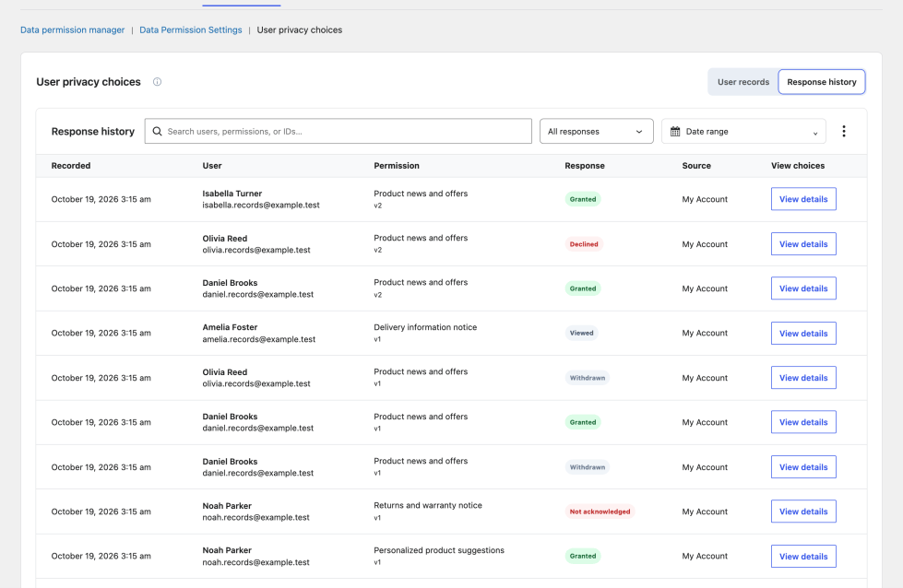Click the Viewed badge for Amelia Foster
Screen dimensions: 903x588
pos(582,333)
